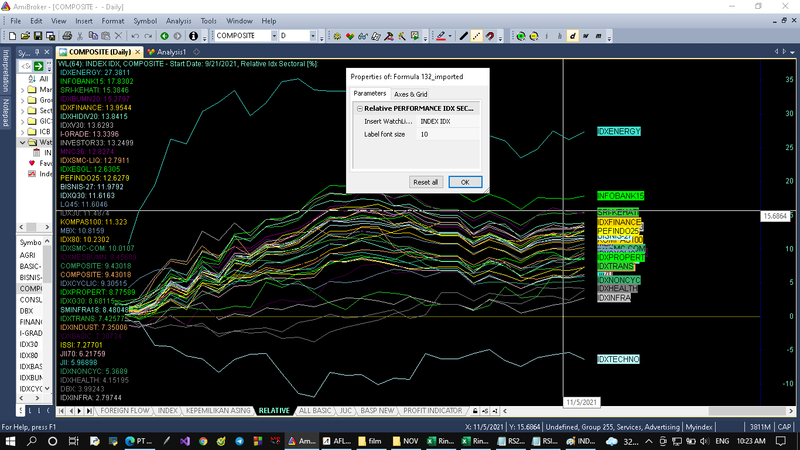The image size is (800, 450).
Task: Select the KEPEMILIKAN ASING sheet tab
Action: coord(218,411)
